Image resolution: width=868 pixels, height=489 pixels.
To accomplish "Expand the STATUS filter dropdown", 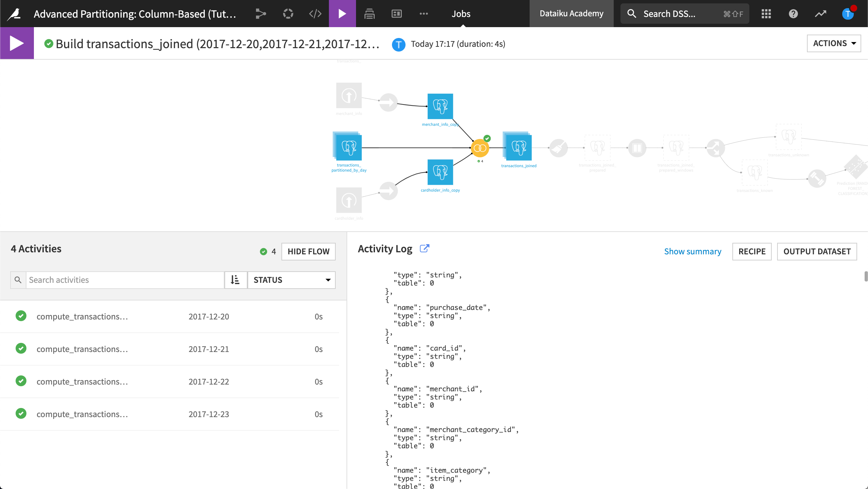I will 291,280.
